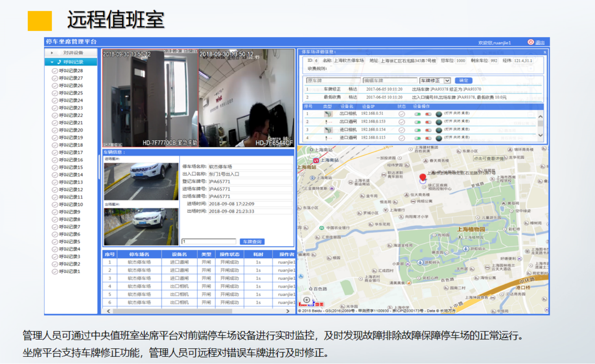The width and height of the screenshot is (595, 364).
Task: Toggle green open switch for 192.168.0.115
Action: point(417,138)
